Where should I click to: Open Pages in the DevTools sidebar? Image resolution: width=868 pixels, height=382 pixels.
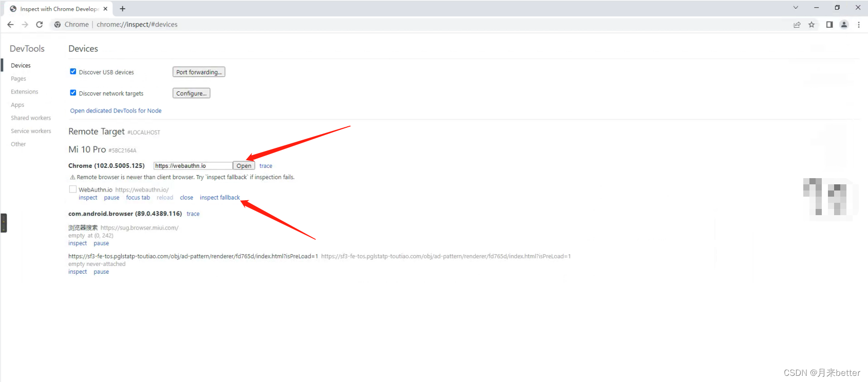(18, 79)
